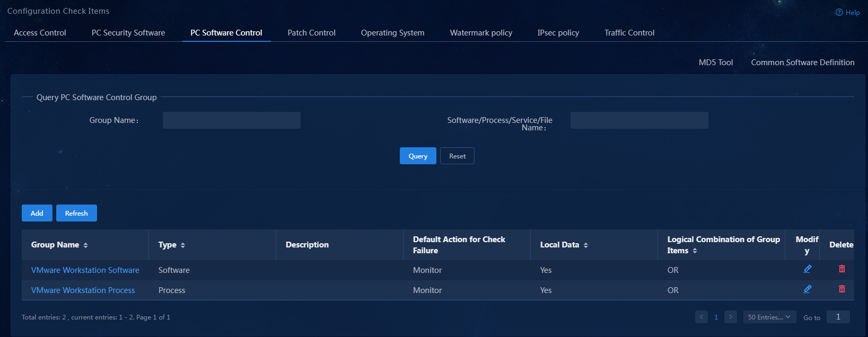Go to next page arrow
This screenshot has width=868, height=337.
pos(731,317)
